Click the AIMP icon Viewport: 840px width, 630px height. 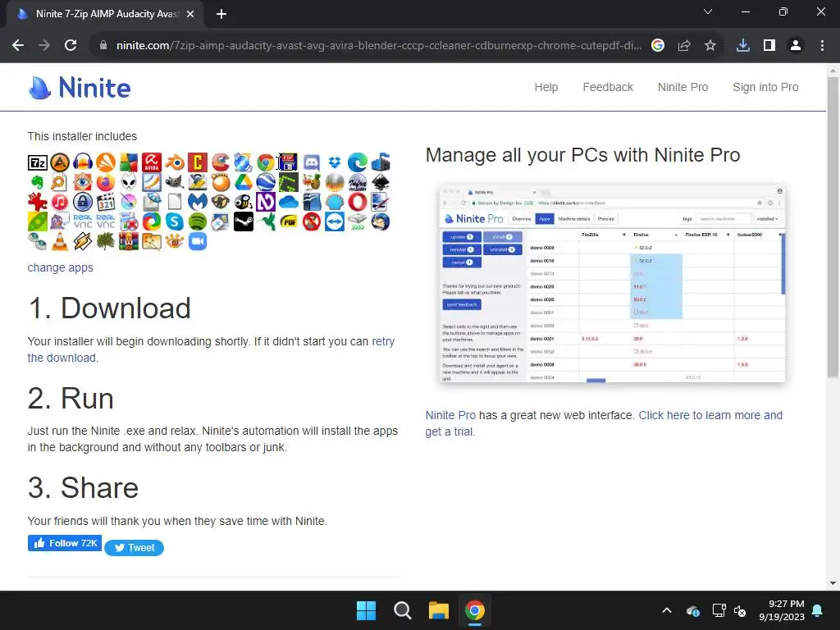[x=60, y=162]
